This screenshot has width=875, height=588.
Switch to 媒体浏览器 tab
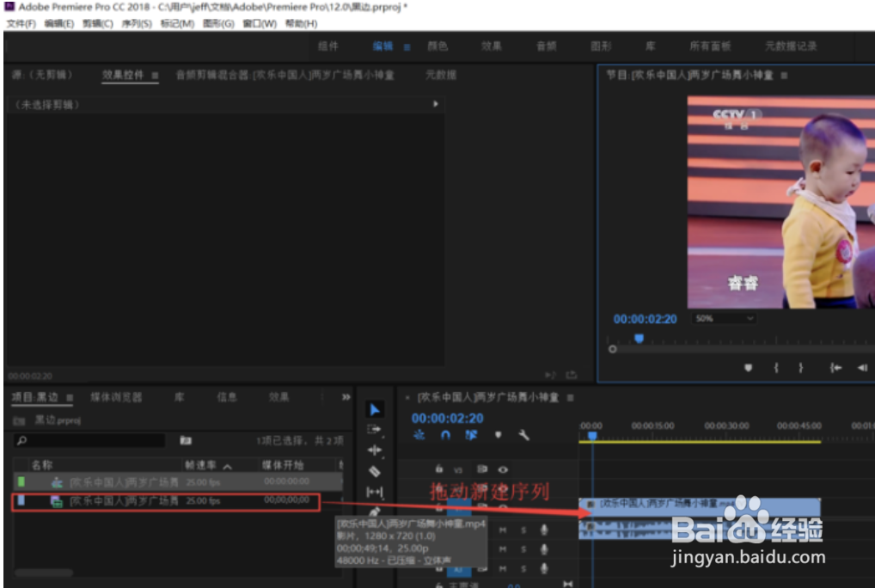point(116,397)
